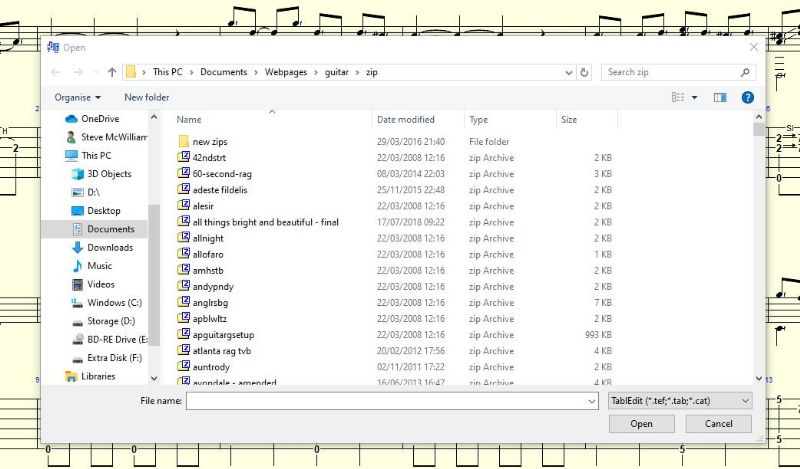Expand the address bar history chevron
The height and width of the screenshot is (469, 800).
569,72
